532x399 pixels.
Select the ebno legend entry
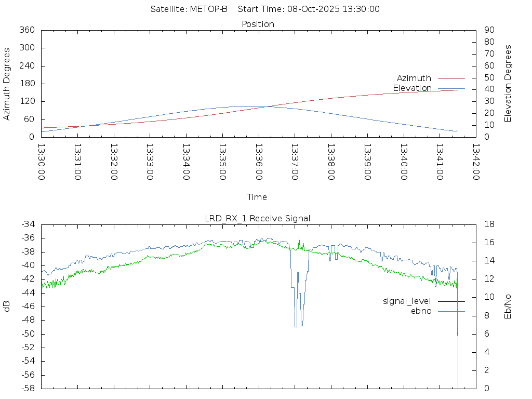pyautogui.click(x=421, y=311)
